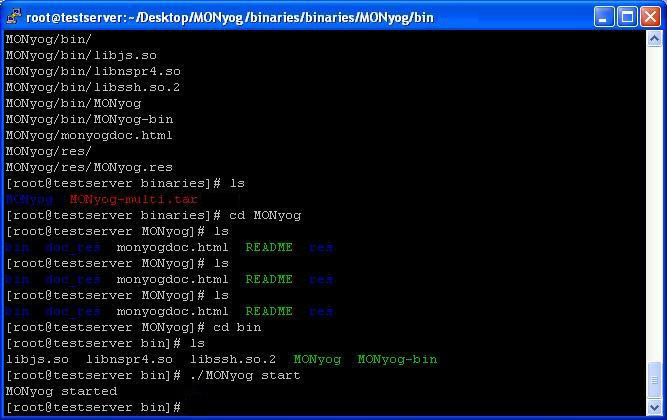The width and height of the screenshot is (667, 420).
Task: Click the 'MONyog/bin/libjs.so' line
Action: click(x=81, y=55)
